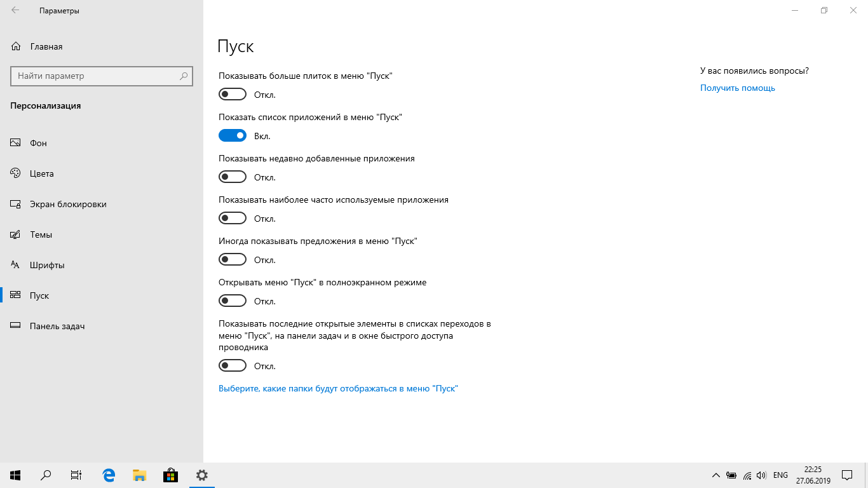Image resolution: width=868 pixels, height=488 pixels.
Task: Expand hidden system tray icons chevron
Action: [715, 475]
